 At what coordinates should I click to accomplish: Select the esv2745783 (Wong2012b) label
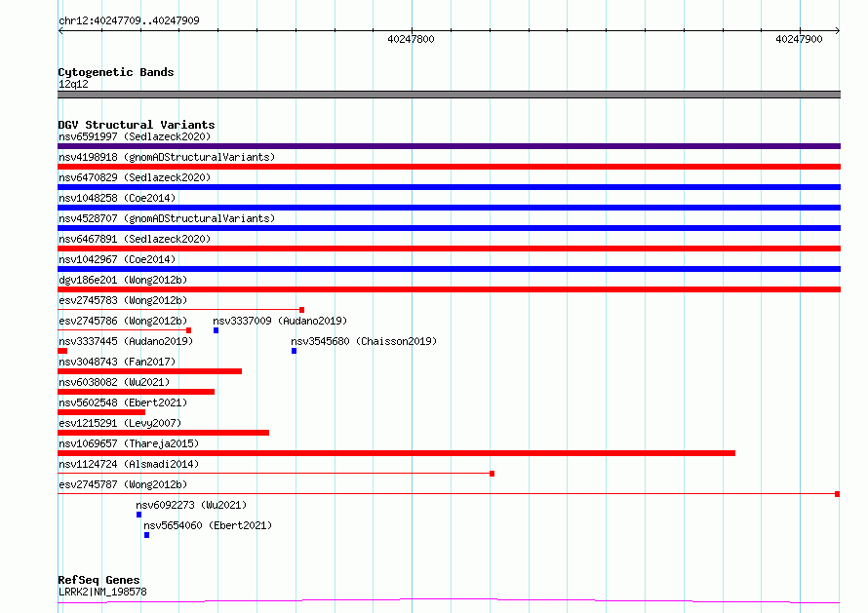[123, 300]
